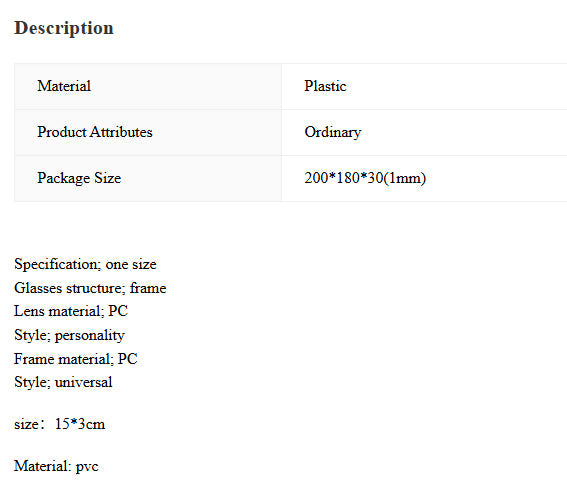The height and width of the screenshot is (485, 567).
Task: Click the pvc word at bottom
Action: [87, 467]
